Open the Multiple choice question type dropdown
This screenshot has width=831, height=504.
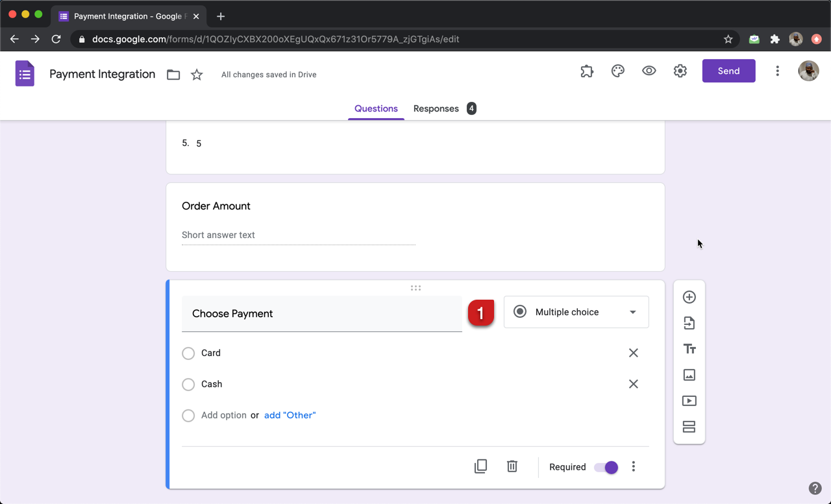(x=576, y=312)
